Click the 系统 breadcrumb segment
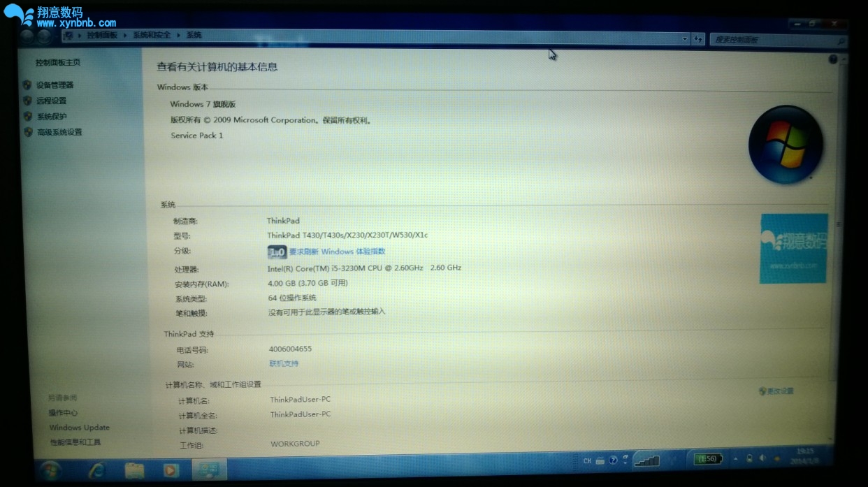868x487 pixels. (x=194, y=35)
